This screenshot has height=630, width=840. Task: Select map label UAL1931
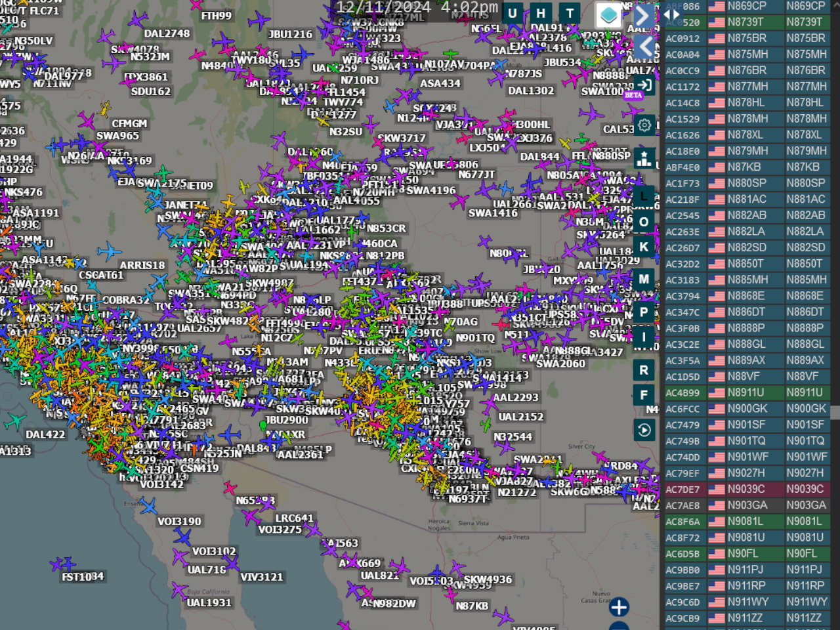[209, 602]
